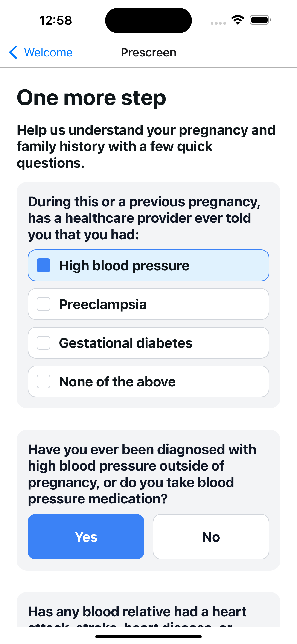
Task: Tap the 12:58 clock in status bar
Action: coord(55,20)
